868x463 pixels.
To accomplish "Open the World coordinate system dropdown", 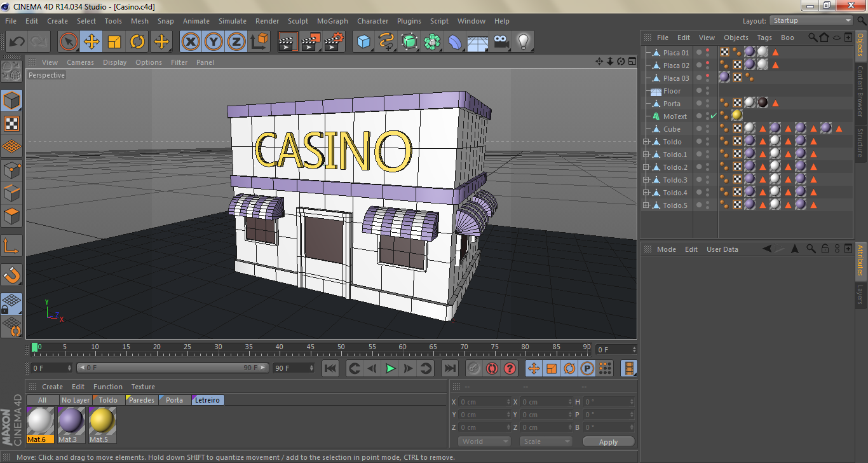I will pyautogui.click(x=484, y=441).
